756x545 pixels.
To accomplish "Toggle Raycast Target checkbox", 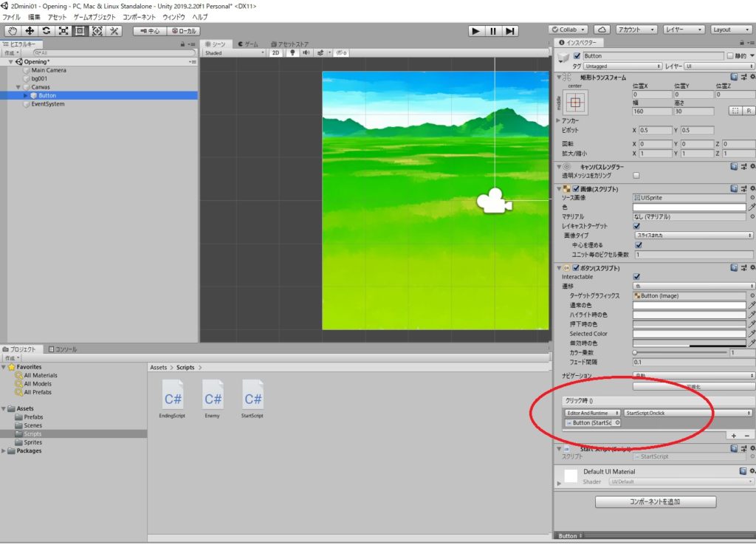I will pyautogui.click(x=636, y=226).
